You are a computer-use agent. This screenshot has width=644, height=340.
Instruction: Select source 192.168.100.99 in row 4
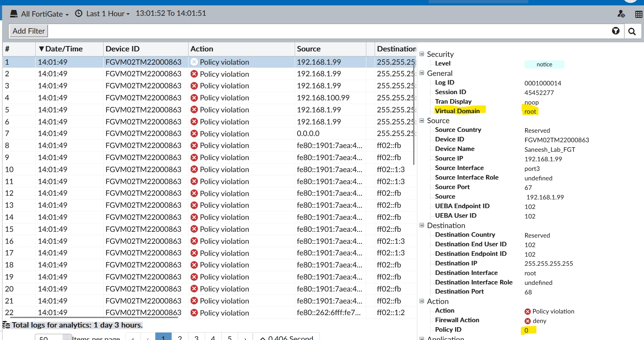(323, 98)
